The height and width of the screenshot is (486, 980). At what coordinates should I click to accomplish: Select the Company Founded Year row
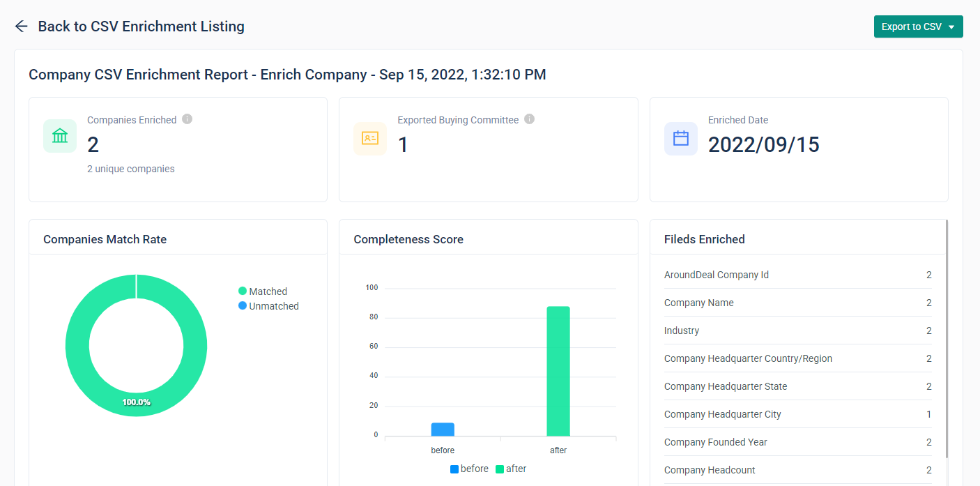797,442
